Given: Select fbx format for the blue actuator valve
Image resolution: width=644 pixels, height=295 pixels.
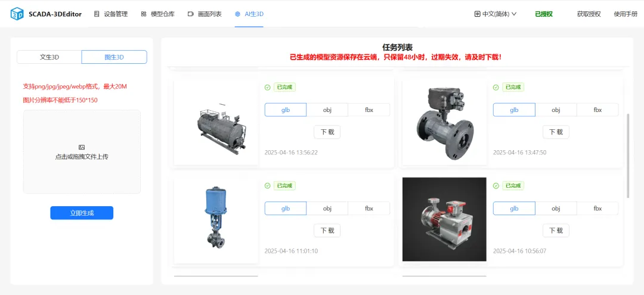Looking at the screenshot, I should pos(369,209).
